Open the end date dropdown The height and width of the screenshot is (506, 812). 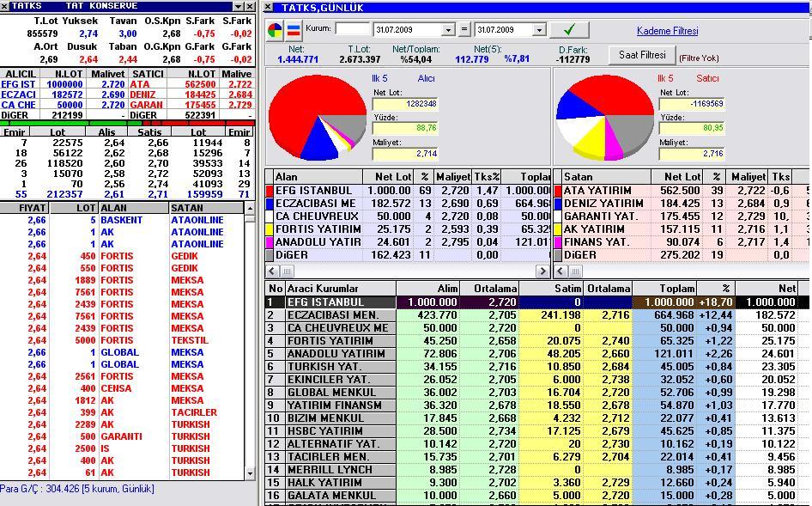539,30
